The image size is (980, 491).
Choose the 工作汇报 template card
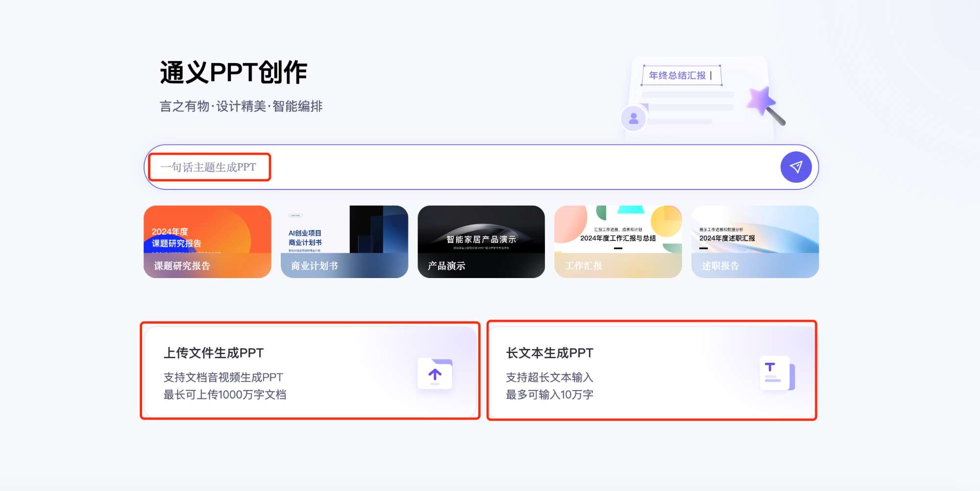point(618,242)
